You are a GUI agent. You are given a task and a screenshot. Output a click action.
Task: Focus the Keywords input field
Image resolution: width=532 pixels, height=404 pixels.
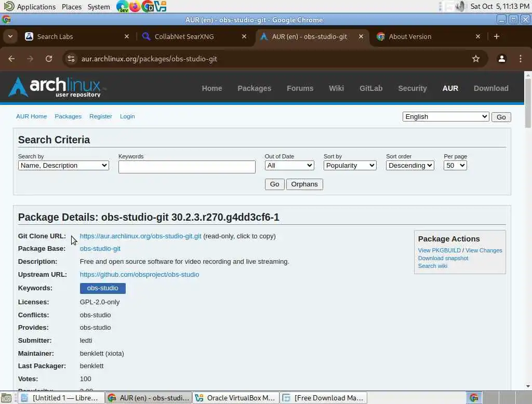(x=187, y=167)
